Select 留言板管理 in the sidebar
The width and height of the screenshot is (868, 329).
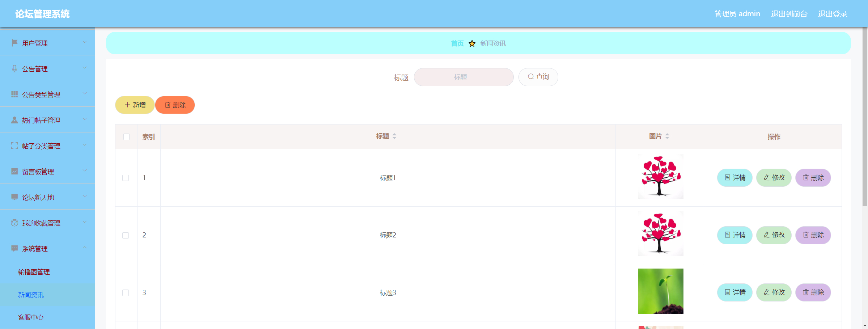(47, 171)
